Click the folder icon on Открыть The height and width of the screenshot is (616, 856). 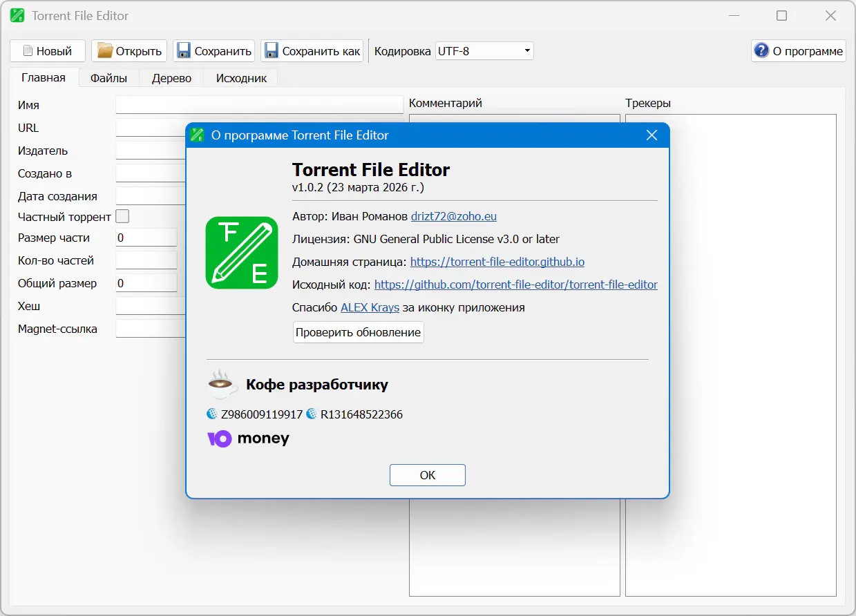click(x=104, y=51)
